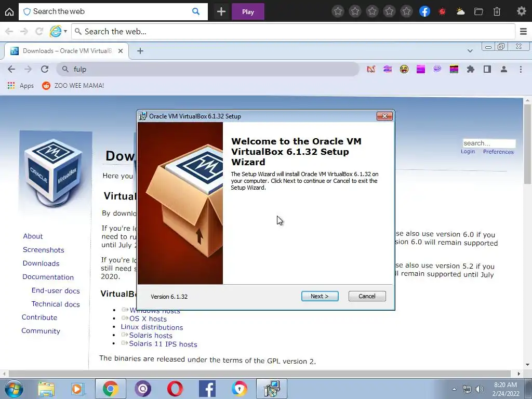Viewport: 532px width, 399px height.
Task: Open End-user docs in sidebar
Action: click(56, 291)
